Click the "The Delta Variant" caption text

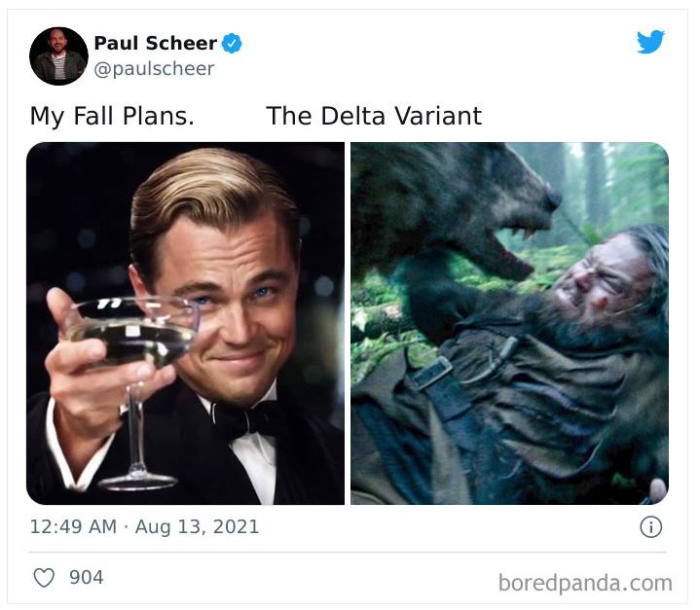(x=374, y=116)
